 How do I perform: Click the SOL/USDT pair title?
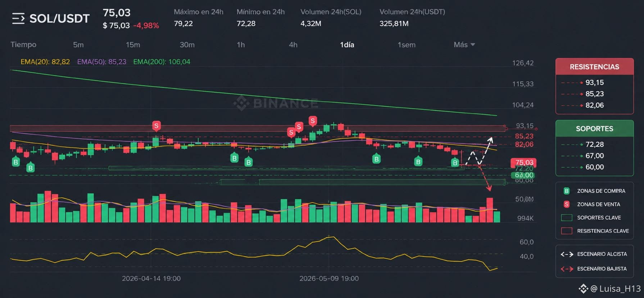pos(59,19)
